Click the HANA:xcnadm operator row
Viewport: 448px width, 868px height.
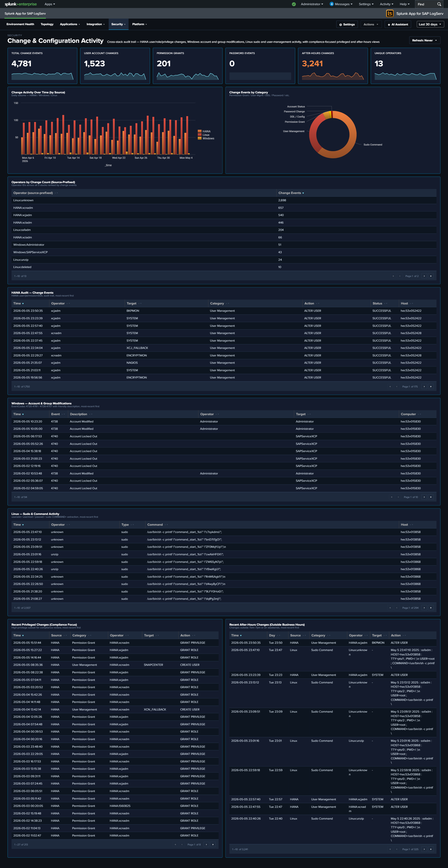tap(224, 208)
